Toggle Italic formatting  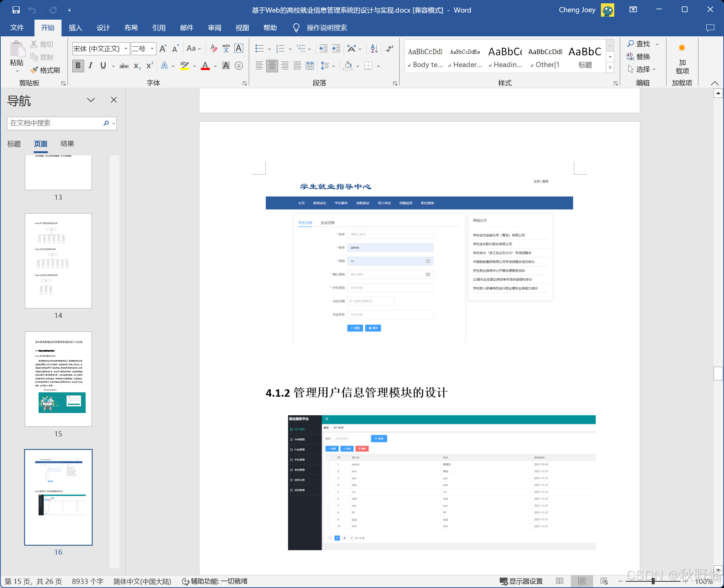(x=90, y=66)
